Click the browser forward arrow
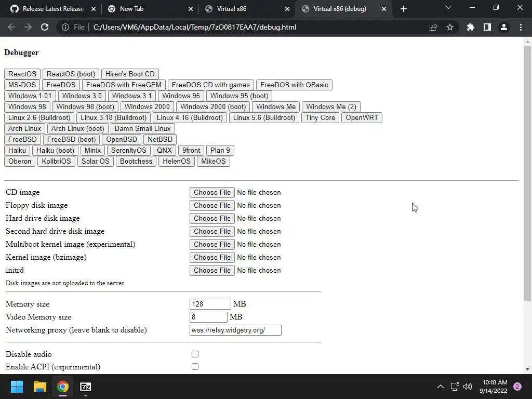 pos(28,27)
